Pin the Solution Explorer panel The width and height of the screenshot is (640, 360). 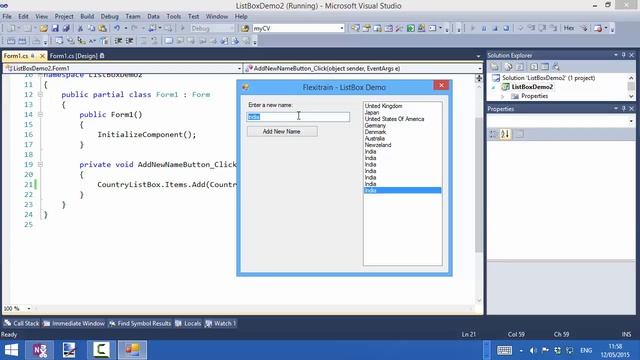(x=624, y=55)
